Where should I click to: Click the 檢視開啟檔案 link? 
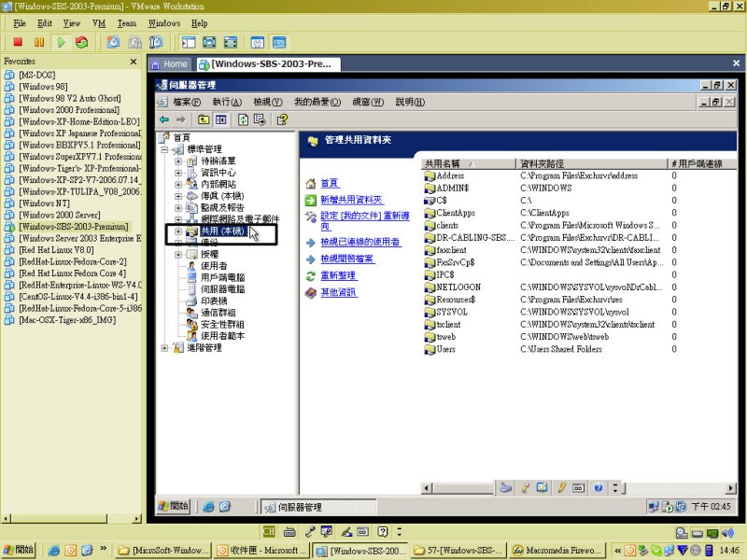coord(347,259)
